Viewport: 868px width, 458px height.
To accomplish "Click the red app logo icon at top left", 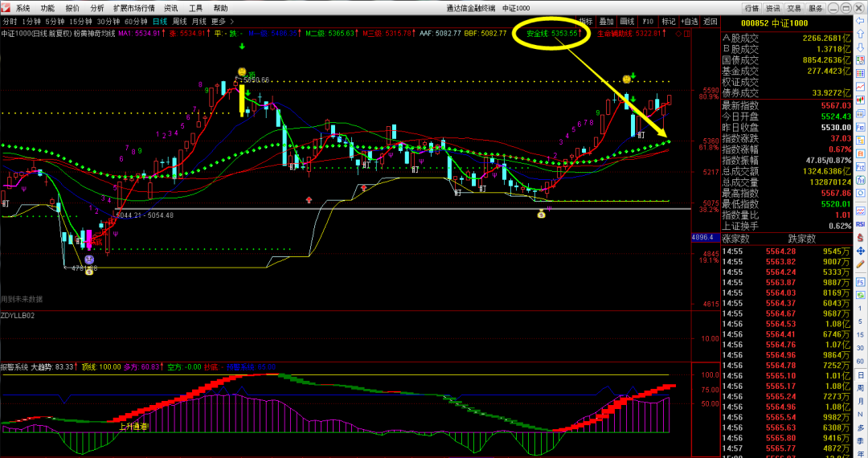I will pos(6,8).
